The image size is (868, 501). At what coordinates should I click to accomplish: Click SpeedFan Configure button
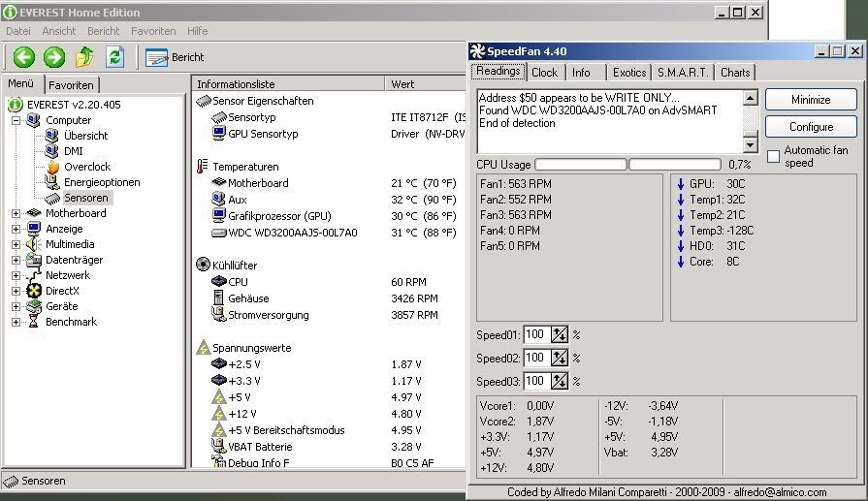tap(811, 127)
